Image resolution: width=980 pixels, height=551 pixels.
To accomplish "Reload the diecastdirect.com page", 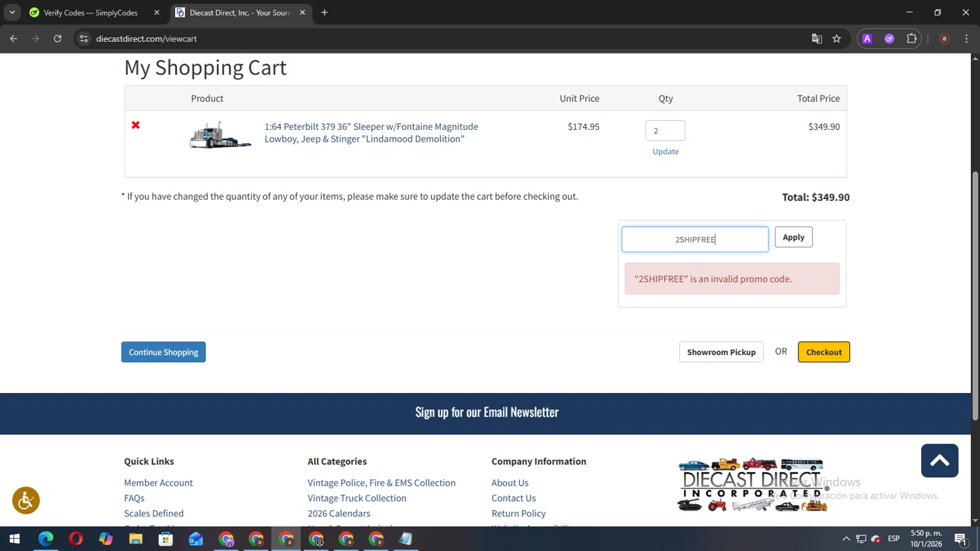I will (57, 39).
